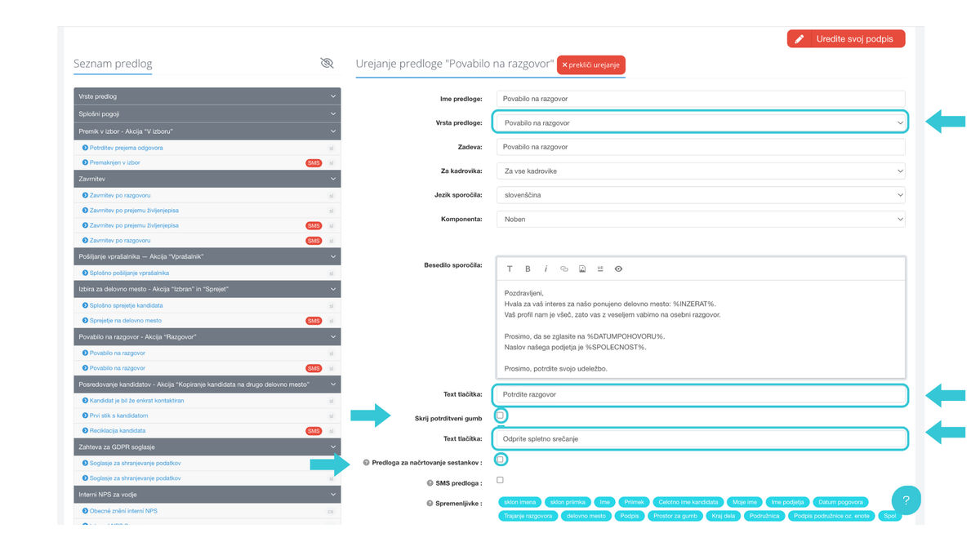Click into the Besedilo sporočila message body

(x=700, y=328)
